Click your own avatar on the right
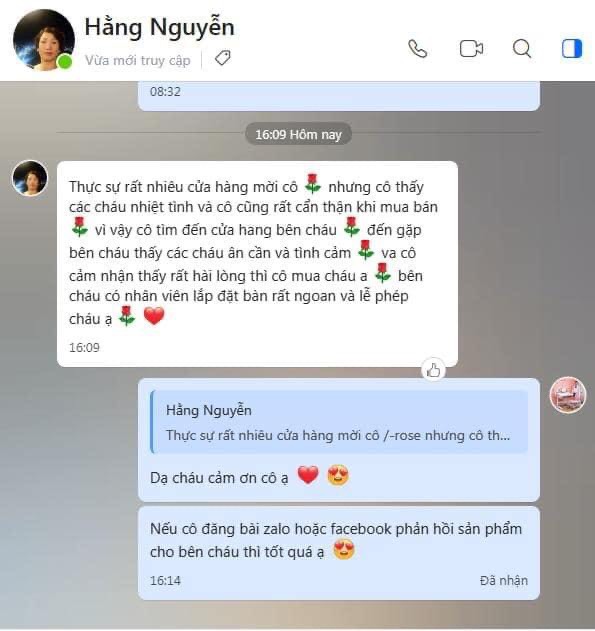595x631 pixels. coord(568,395)
